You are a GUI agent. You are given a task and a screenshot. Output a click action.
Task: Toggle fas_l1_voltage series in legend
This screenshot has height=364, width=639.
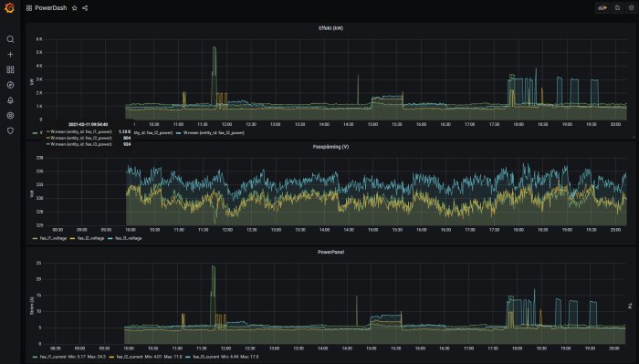tap(53, 238)
